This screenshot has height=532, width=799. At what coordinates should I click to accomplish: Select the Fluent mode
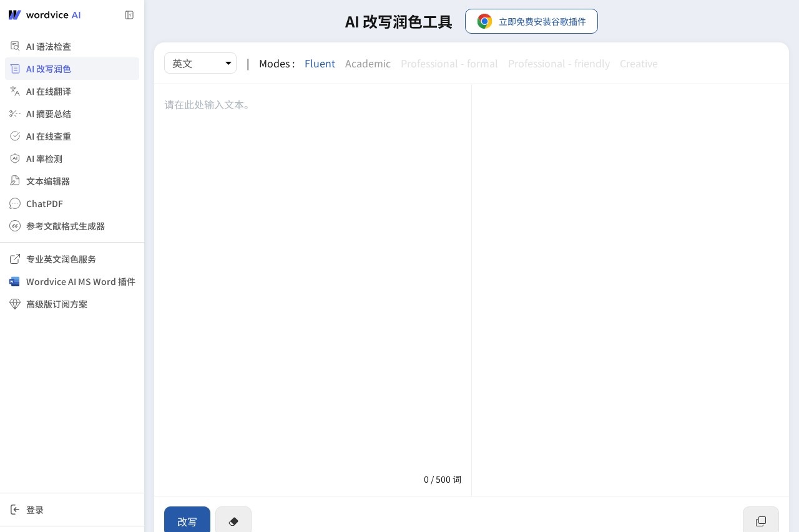click(x=320, y=64)
